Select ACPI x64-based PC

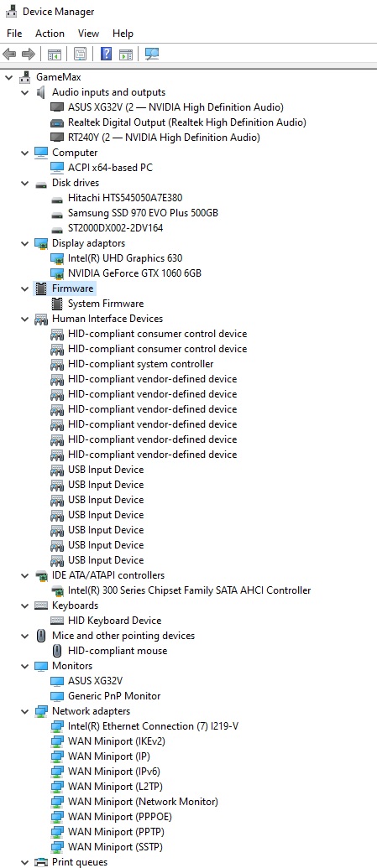pyautogui.click(x=110, y=168)
